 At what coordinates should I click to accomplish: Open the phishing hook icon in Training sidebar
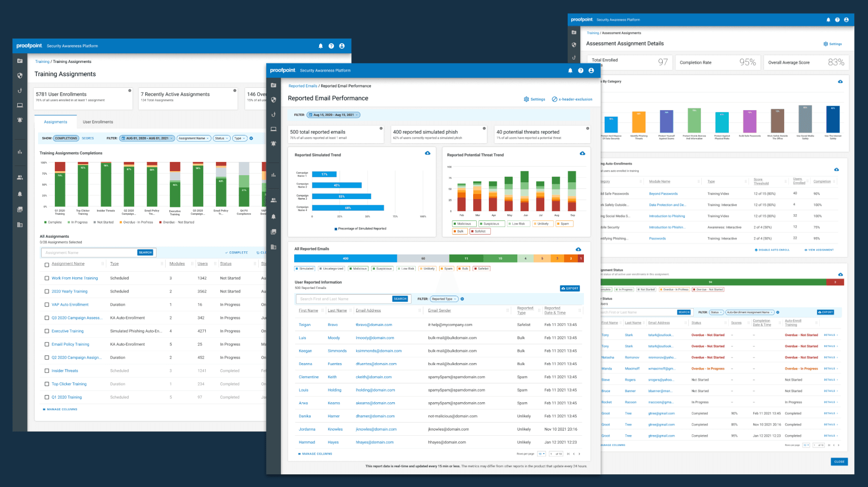tap(20, 90)
